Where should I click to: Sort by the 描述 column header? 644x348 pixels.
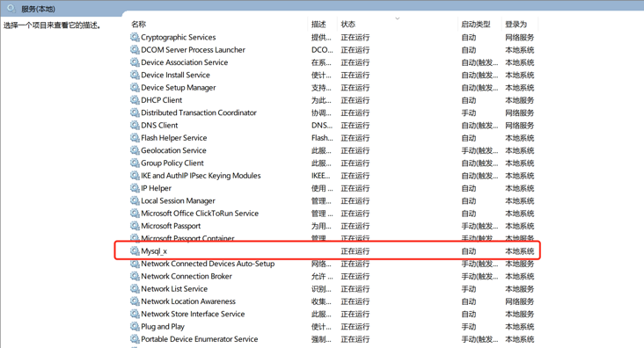(318, 25)
